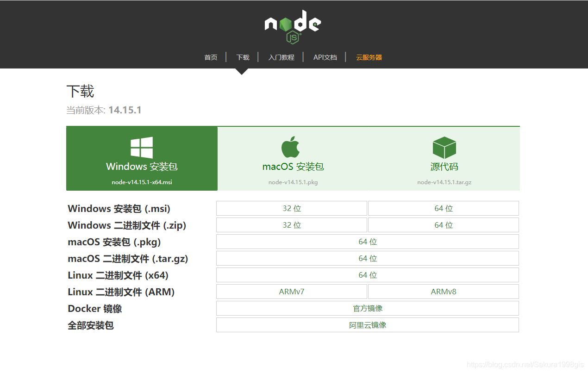Click the macOS 二进制文件 (.tar.gz) row label
The image size is (588, 373).
tap(128, 259)
